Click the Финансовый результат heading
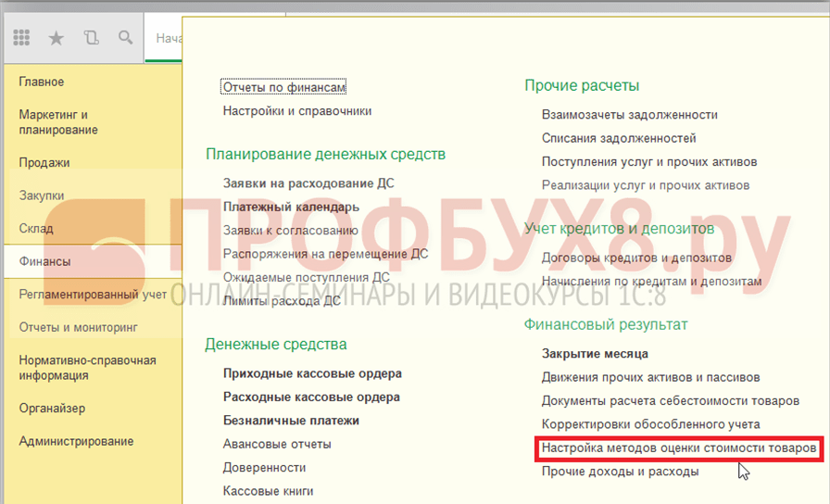This screenshot has height=504, width=830. coord(606,324)
